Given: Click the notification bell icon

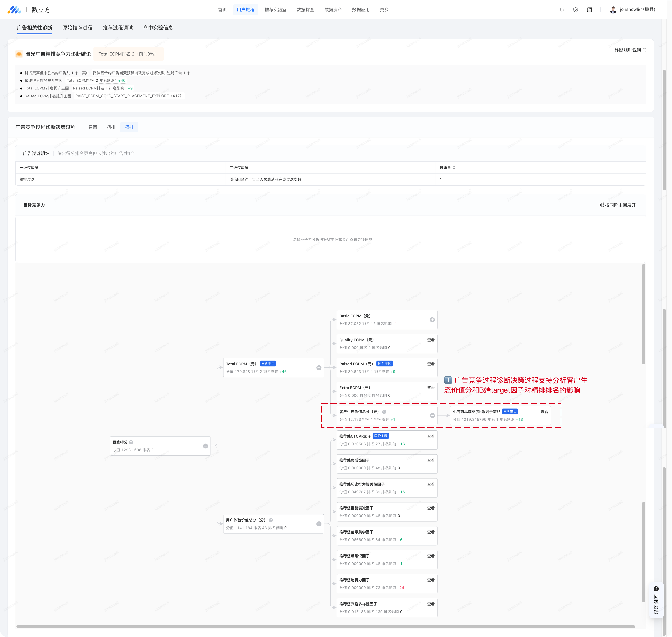Looking at the screenshot, I should (x=562, y=10).
